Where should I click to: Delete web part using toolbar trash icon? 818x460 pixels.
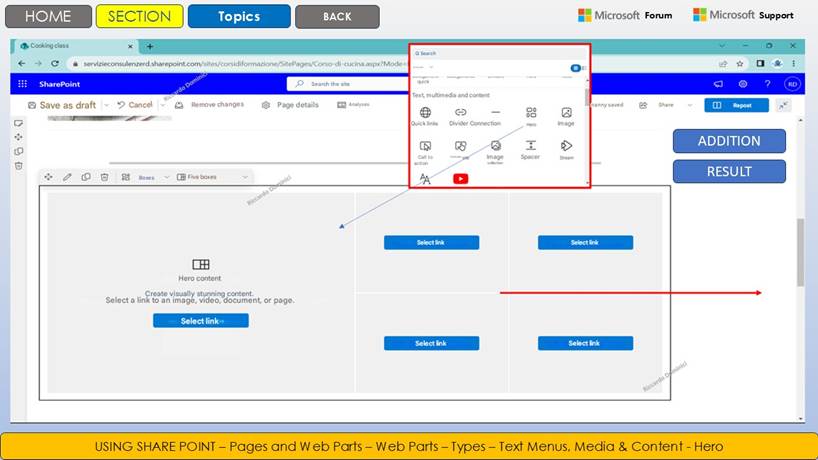104,177
